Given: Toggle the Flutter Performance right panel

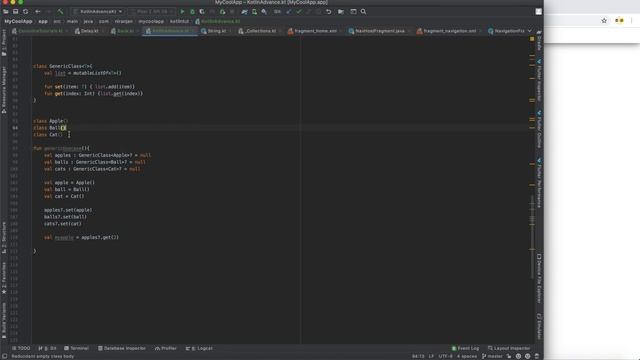Looking at the screenshot, I should click(x=539, y=183).
